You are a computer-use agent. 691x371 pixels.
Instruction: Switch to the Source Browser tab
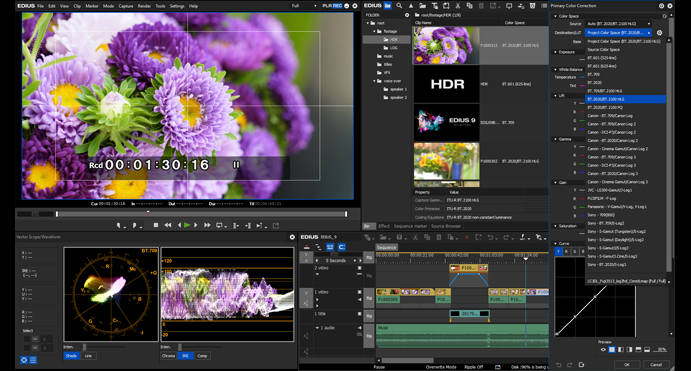pyautogui.click(x=446, y=226)
